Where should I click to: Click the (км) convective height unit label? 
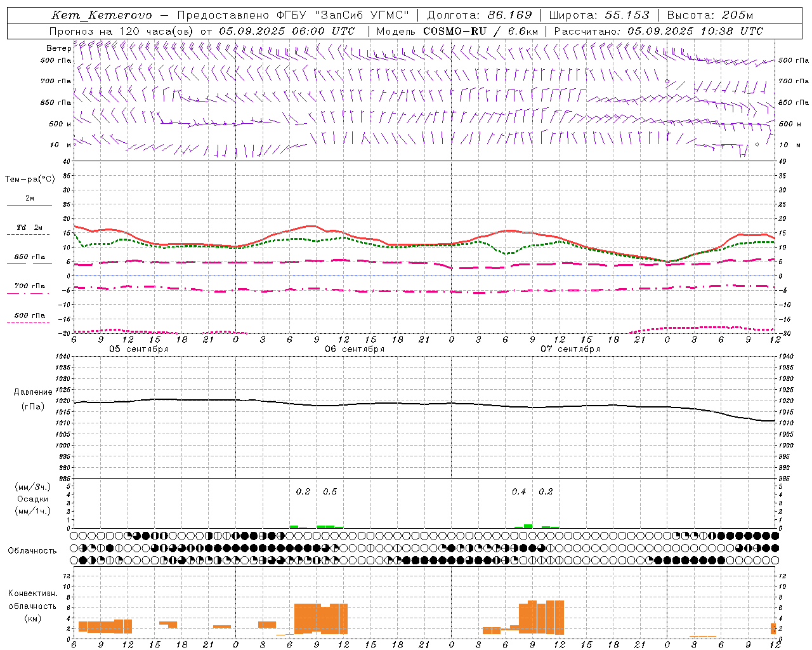coord(33,618)
